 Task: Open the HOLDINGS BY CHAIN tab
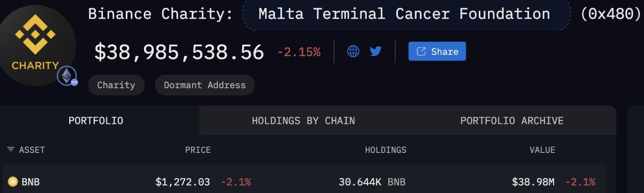point(303,121)
